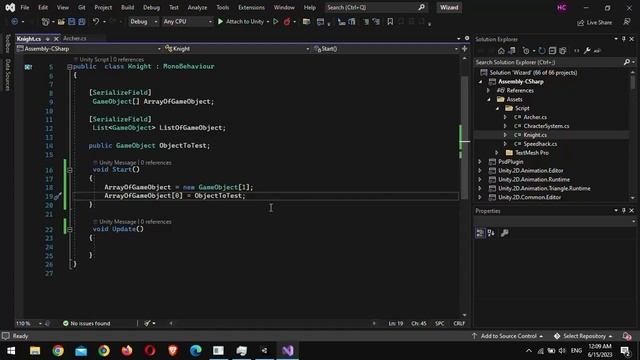Expand Archer.cs node in Solution Explorer
The width and height of the screenshot is (640, 360).
505,117
